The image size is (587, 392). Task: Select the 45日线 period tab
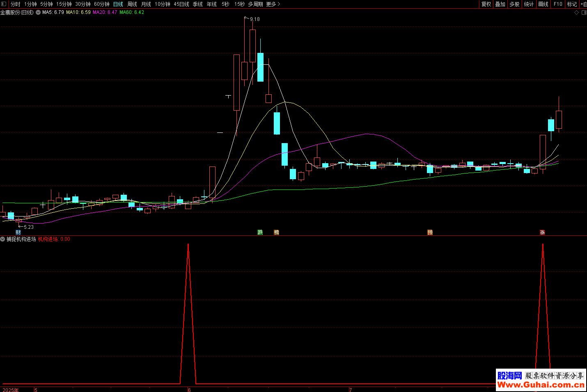click(181, 4)
